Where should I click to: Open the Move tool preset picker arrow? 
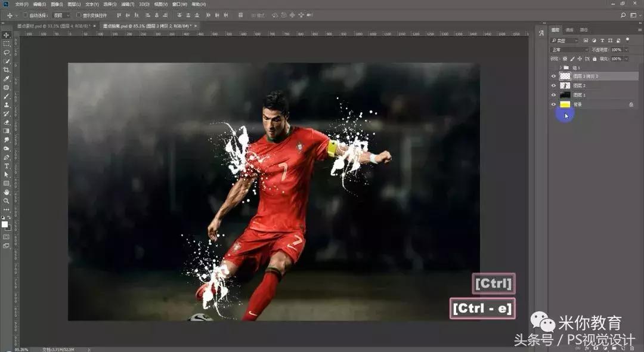pos(17,16)
